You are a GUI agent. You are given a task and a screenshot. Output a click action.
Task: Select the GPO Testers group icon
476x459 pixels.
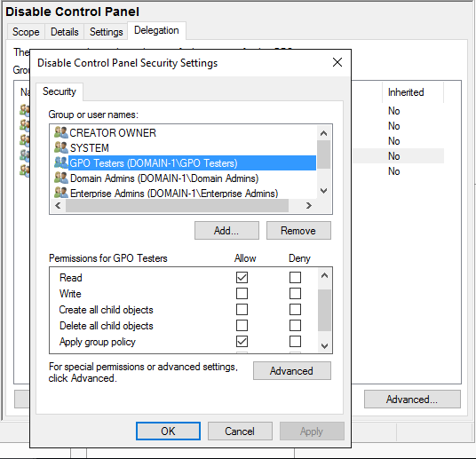point(61,162)
